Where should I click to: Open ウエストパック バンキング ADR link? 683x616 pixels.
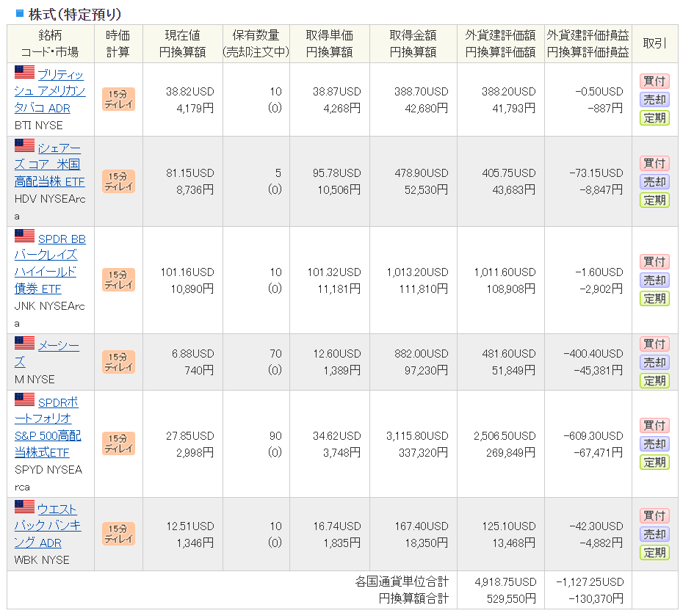click(48, 526)
